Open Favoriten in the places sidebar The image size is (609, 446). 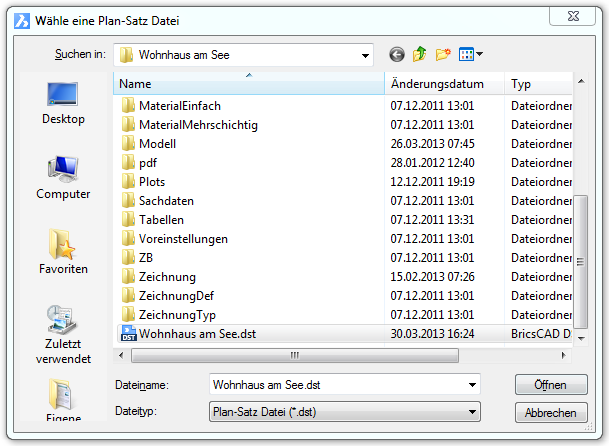tap(64, 252)
